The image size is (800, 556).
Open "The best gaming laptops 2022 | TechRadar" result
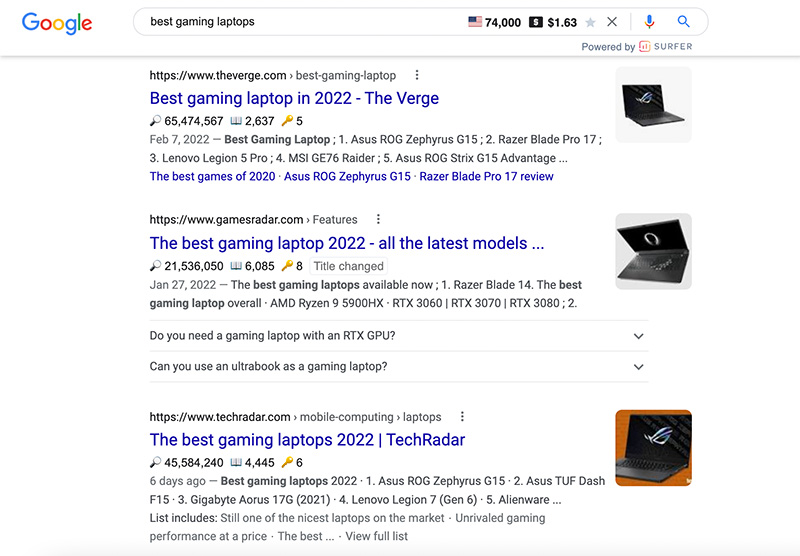click(x=307, y=440)
